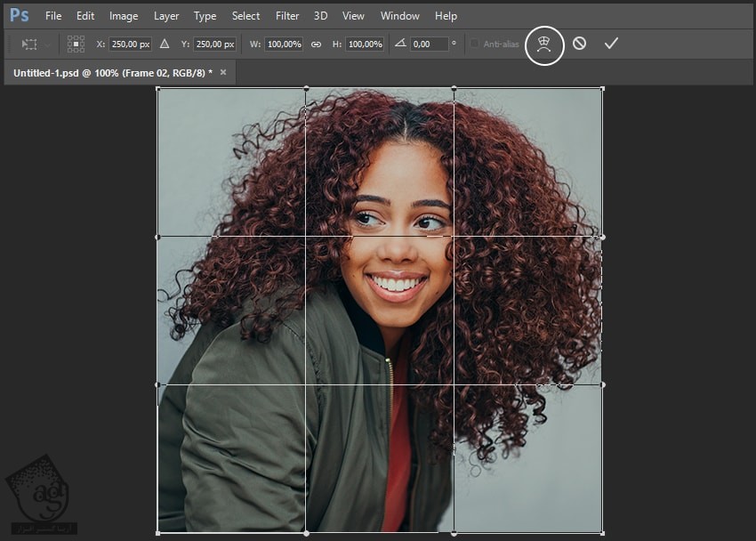Open the transform tool preset dropdown
The image size is (756, 541).
(34, 44)
